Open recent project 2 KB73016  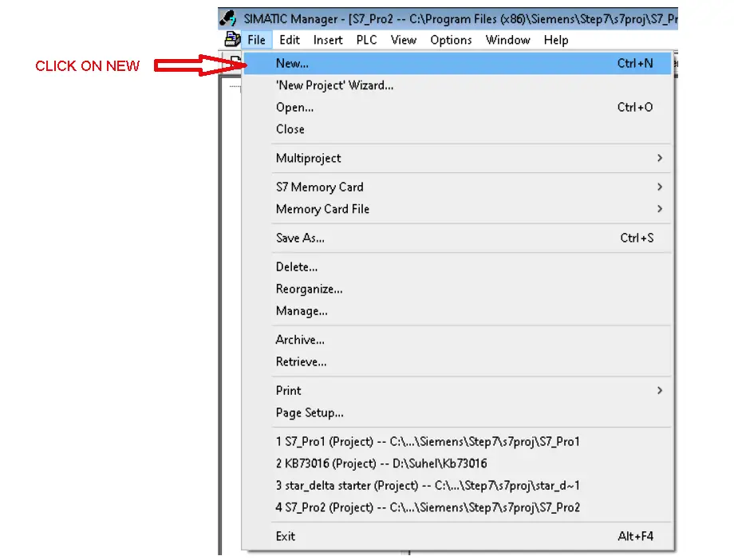coord(457,463)
